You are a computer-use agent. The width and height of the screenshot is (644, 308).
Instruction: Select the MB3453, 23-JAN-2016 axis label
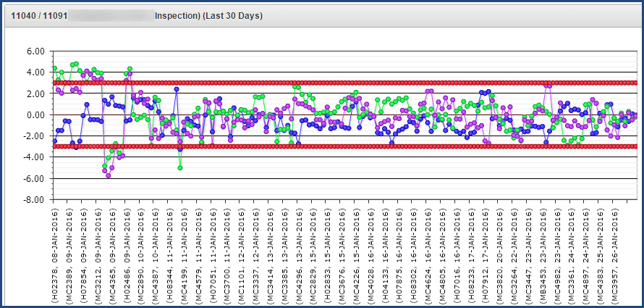click(543, 255)
